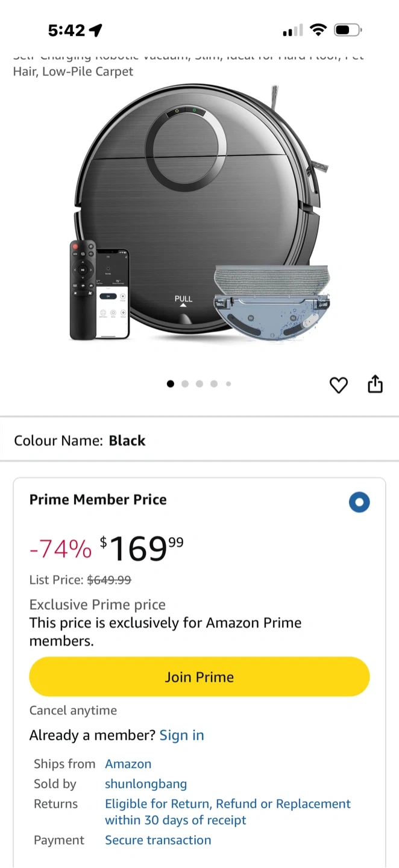Image resolution: width=399 pixels, height=868 pixels.
Task: Jump to the third image dot
Action: tap(199, 384)
